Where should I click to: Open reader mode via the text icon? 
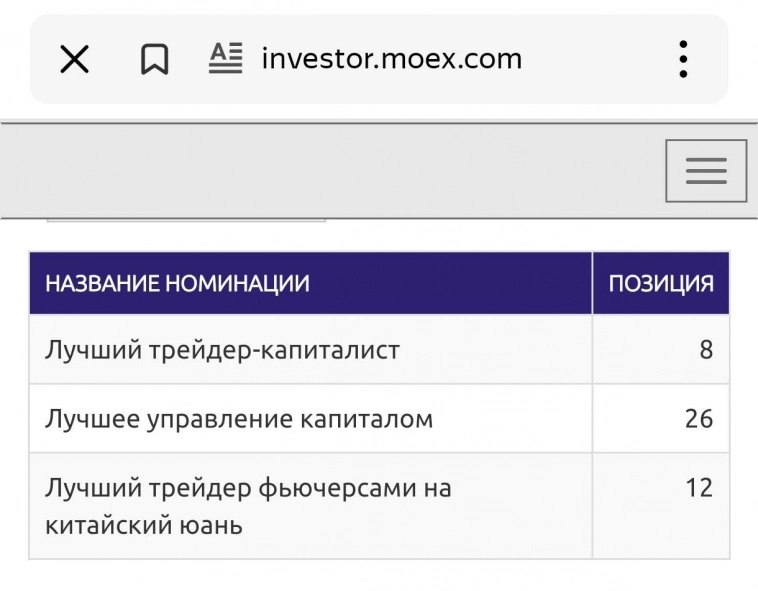(226, 59)
